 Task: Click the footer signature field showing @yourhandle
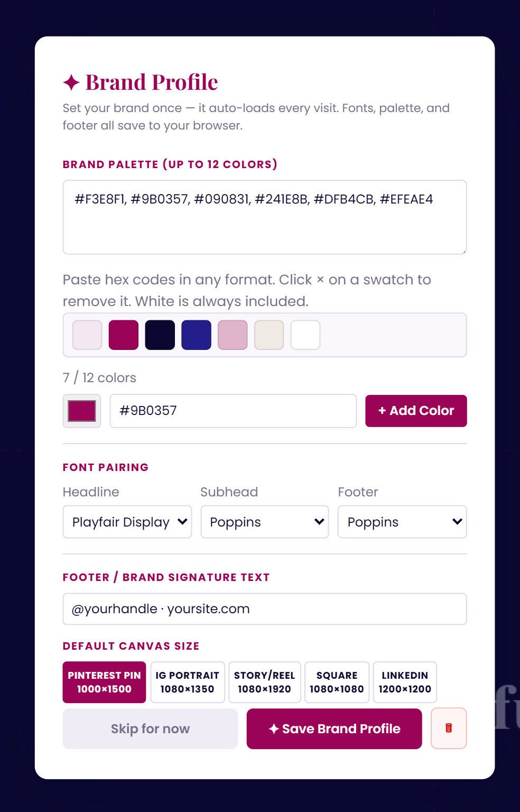[x=264, y=609]
